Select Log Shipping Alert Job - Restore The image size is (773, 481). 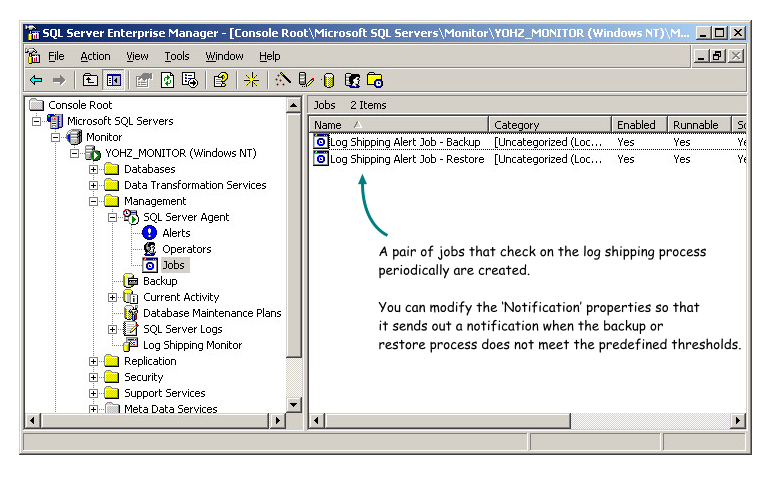click(407, 159)
